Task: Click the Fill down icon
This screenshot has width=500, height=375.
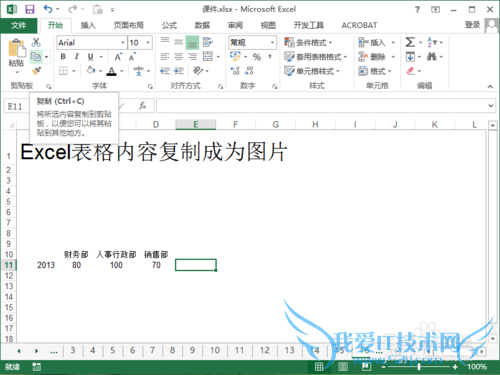Action: 410,57
